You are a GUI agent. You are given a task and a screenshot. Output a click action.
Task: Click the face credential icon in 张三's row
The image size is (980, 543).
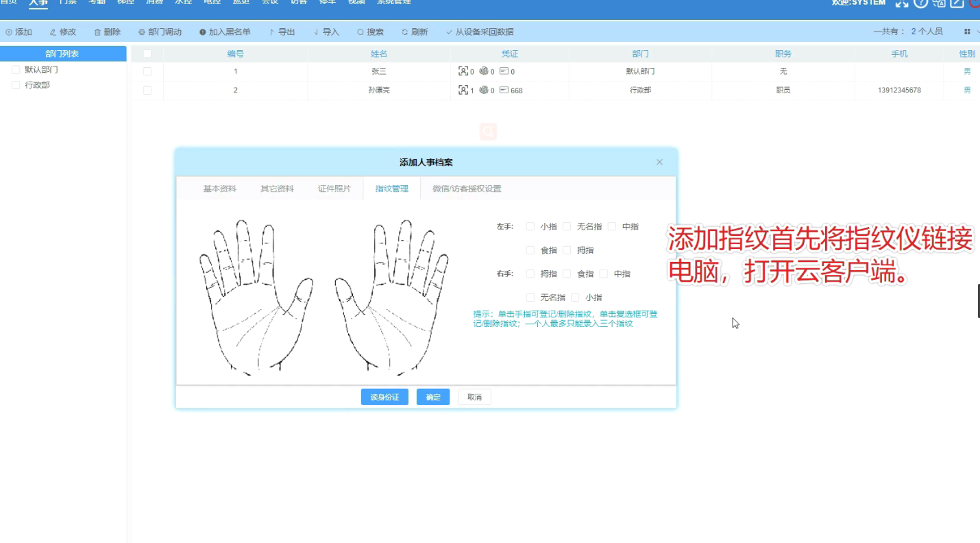[x=463, y=71]
